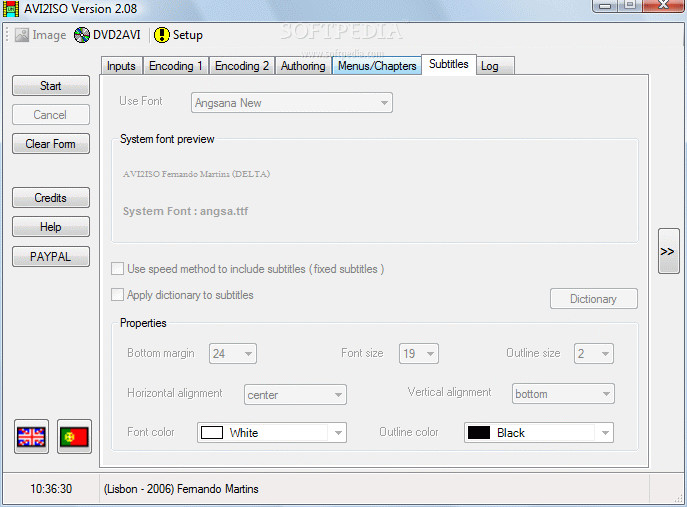Open the Log tab

click(x=495, y=66)
